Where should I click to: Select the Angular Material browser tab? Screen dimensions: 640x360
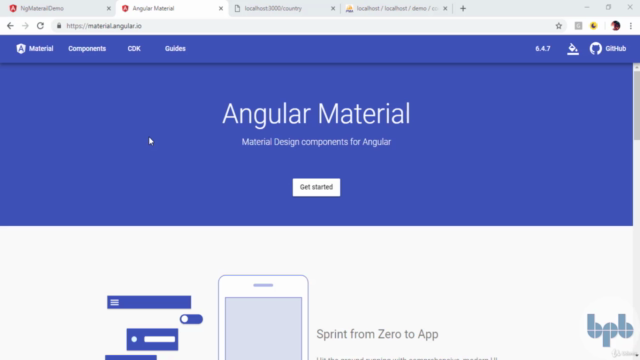[x=171, y=8]
